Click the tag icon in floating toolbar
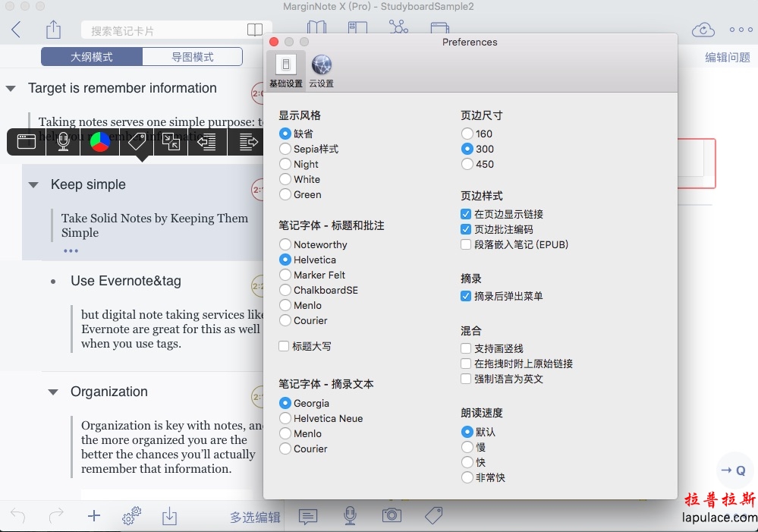This screenshot has width=758, height=532. coord(137,142)
